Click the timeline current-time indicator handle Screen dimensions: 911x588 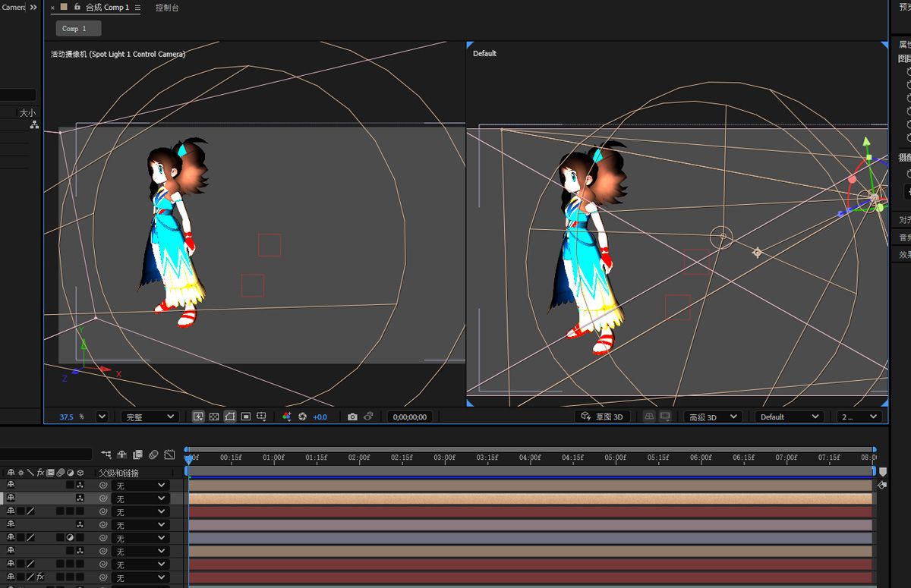tap(188, 458)
